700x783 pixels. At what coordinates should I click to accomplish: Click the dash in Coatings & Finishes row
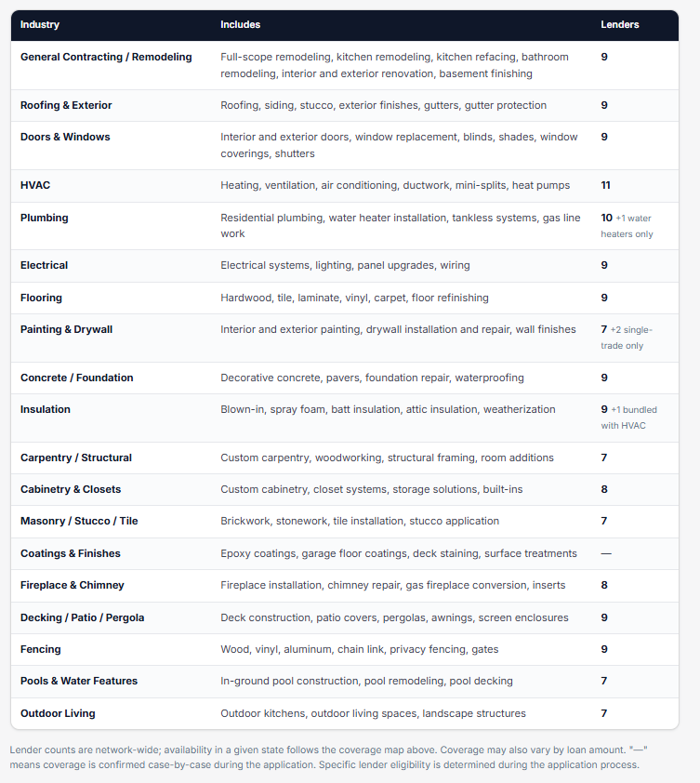pyautogui.click(x=606, y=553)
